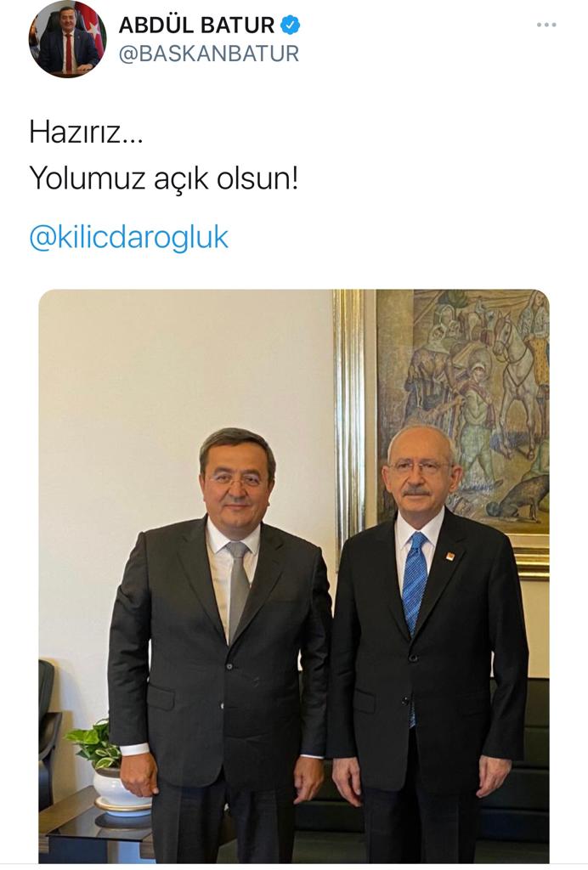Click the gold picture frame edge
This screenshot has width=588, height=870.
(349, 421)
